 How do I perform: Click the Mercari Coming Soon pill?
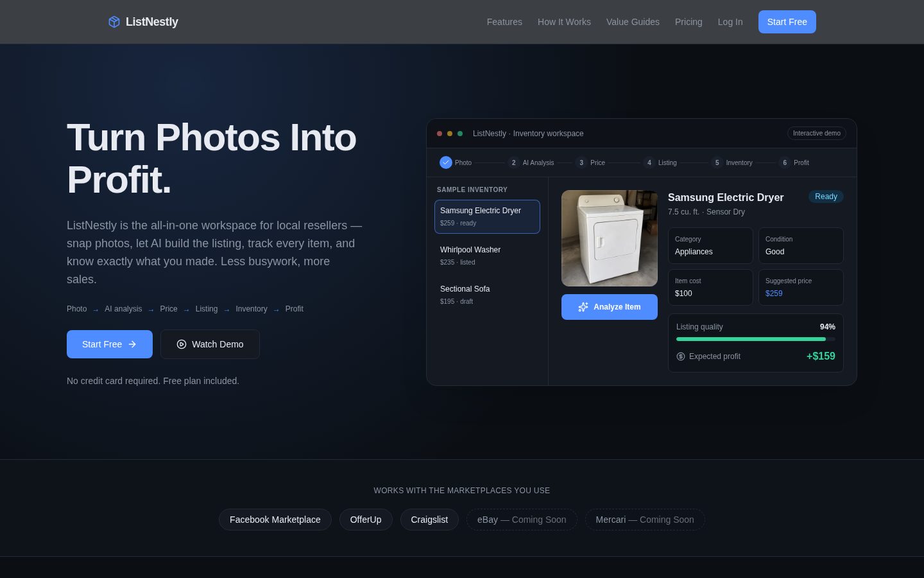645,520
